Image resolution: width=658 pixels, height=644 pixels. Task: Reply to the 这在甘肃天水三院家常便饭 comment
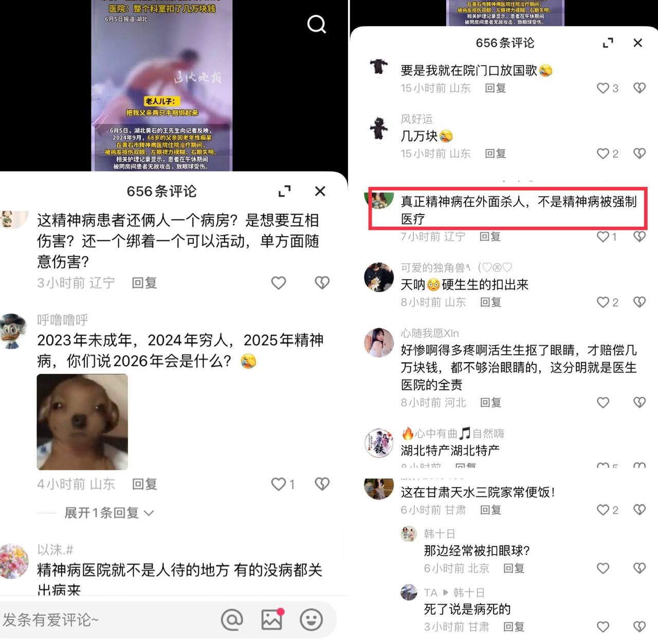tap(490, 510)
